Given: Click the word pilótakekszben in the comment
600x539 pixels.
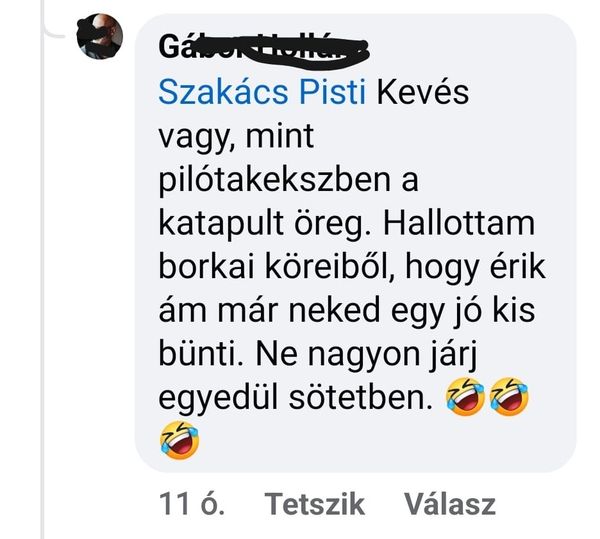Looking at the screenshot, I should (x=273, y=181).
